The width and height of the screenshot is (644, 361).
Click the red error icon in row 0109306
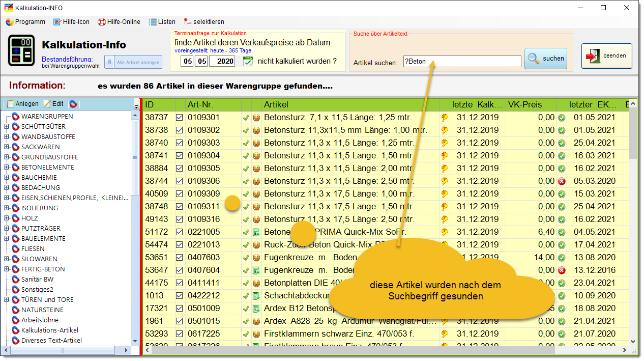click(562, 181)
